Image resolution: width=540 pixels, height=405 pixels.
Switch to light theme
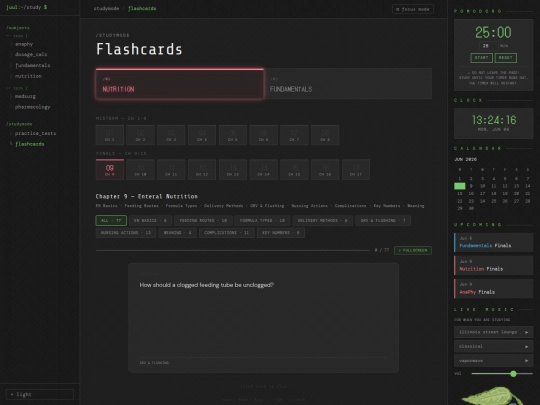pos(40,394)
